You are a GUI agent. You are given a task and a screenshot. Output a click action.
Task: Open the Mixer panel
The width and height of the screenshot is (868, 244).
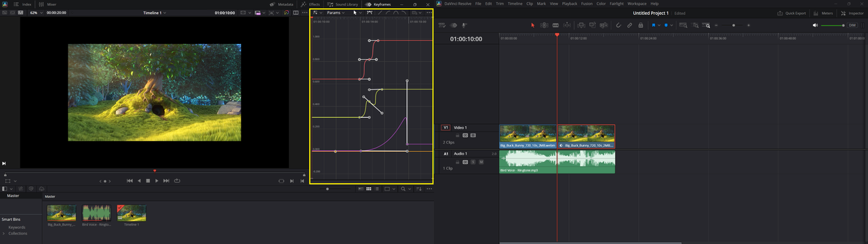pyautogui.click(x=47, y=4)
